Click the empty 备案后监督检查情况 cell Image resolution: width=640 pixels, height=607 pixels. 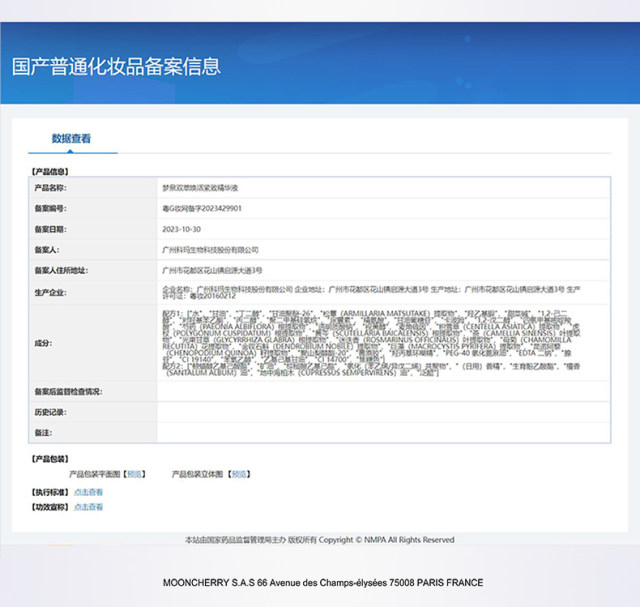[380, 391]
